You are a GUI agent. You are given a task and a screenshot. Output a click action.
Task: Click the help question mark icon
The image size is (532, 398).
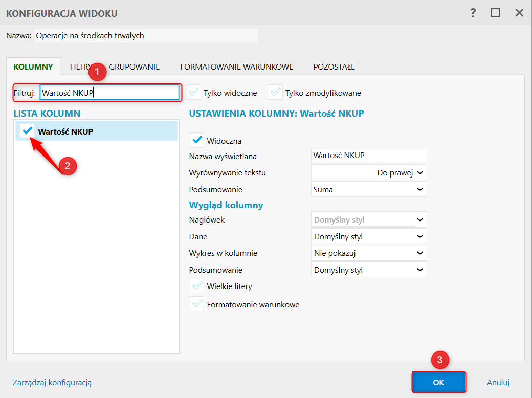tap(473, 13)
